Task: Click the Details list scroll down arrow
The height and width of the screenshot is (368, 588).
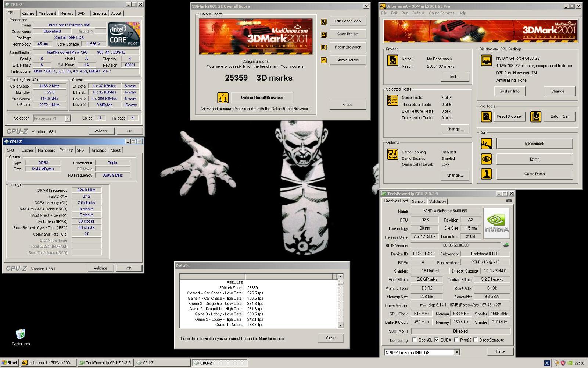Action: (340, 325)
